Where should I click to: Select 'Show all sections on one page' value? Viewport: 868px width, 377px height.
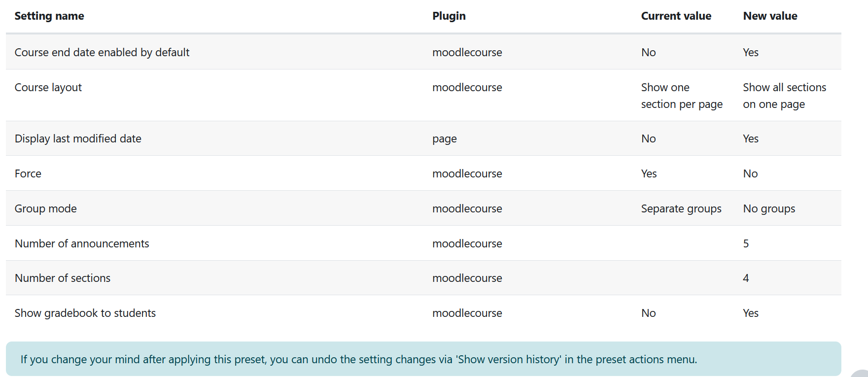pyautogui.click(x=784, y=96)
